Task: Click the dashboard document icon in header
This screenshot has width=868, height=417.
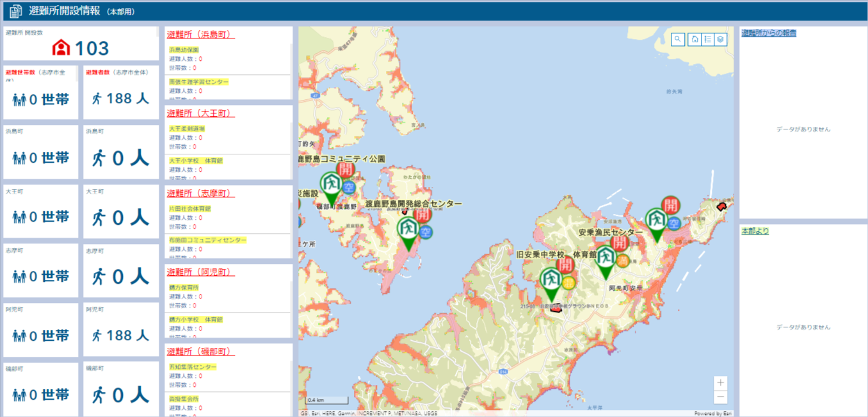Action: coord(16,12)
